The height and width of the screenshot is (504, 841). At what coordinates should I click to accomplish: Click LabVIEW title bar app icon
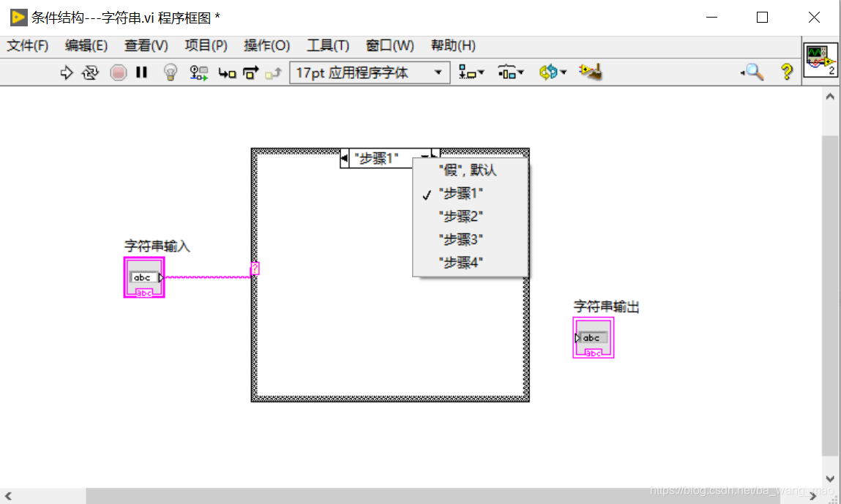tap(19, 18)
